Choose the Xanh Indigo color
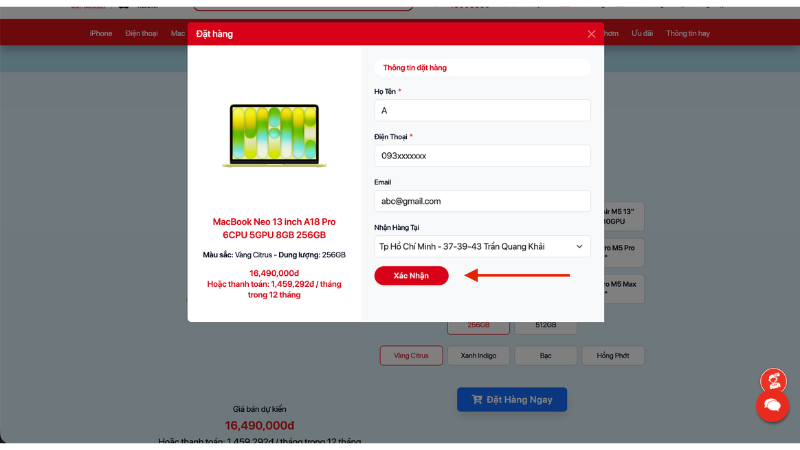Screen dimensions: 800x450 click(x=479, y=356)
